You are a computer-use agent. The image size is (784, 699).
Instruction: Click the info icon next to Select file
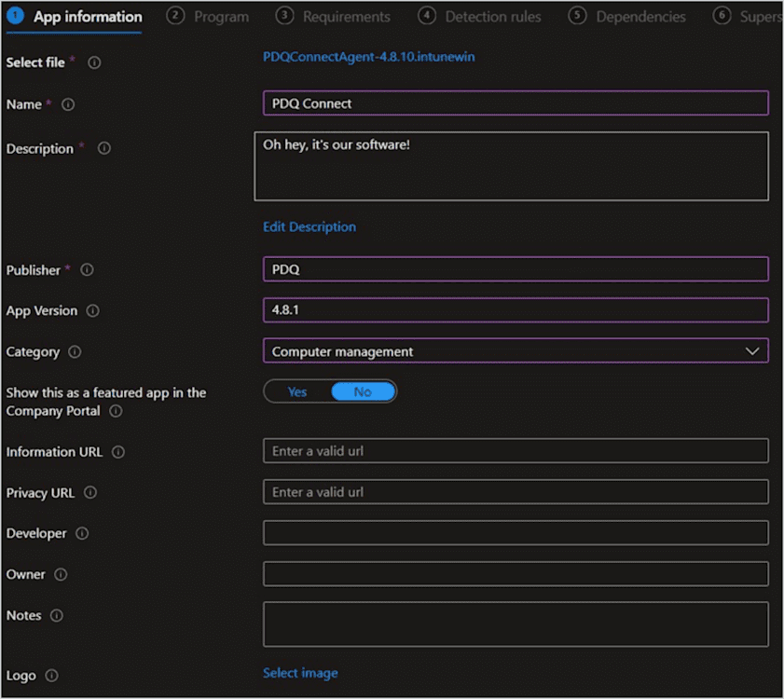94,62
